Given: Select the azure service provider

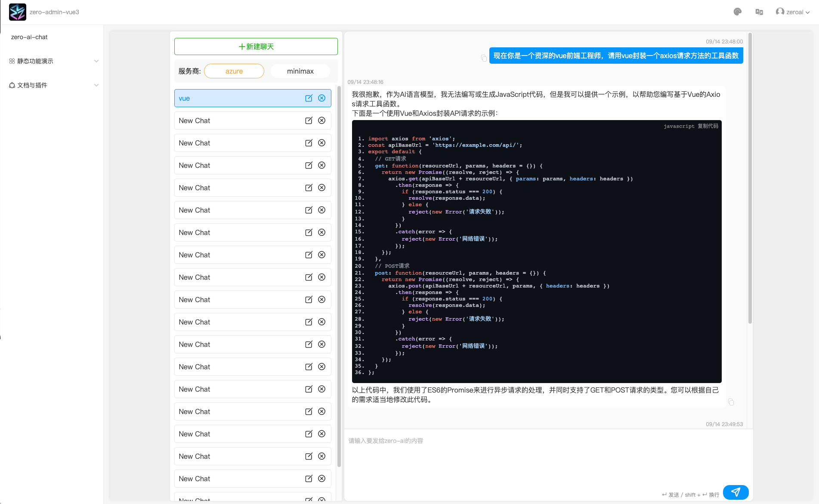Looking at the screenshot, I should pyautogui.click(x=234, y=71).
